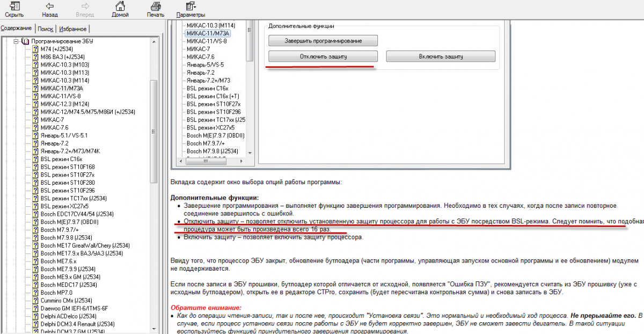Open BSL режим ST10F296 in contents tree
Screen dimensions: 644x334
[68, 190]
